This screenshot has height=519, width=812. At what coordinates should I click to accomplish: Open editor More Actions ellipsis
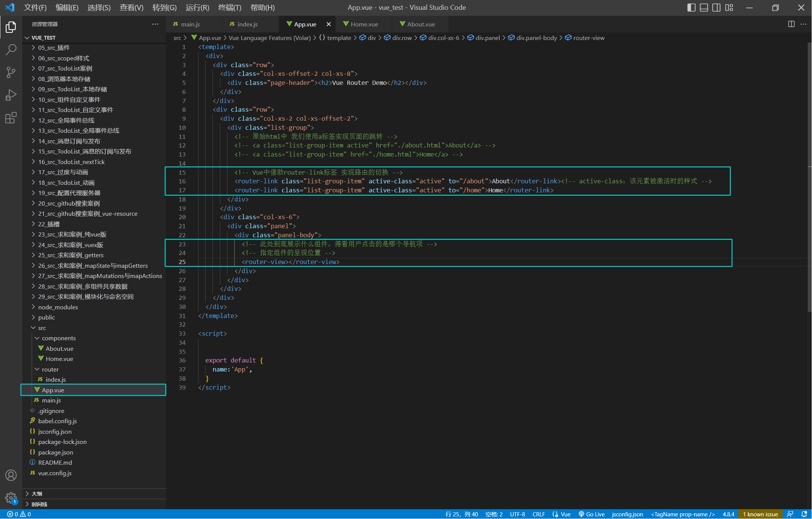coord(803,24)
